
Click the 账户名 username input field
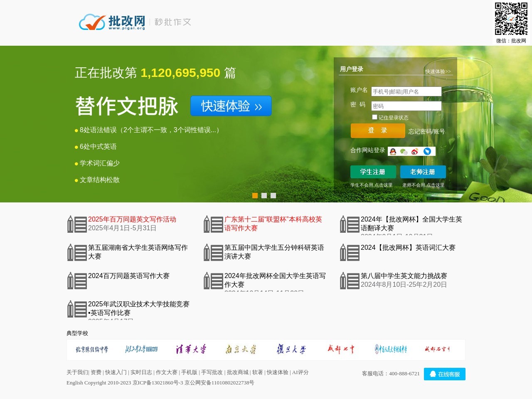click(406, 91)
